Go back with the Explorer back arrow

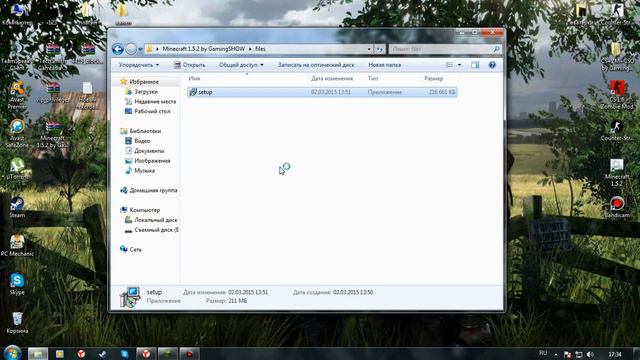pyautogui.click(x=118, y=49)
